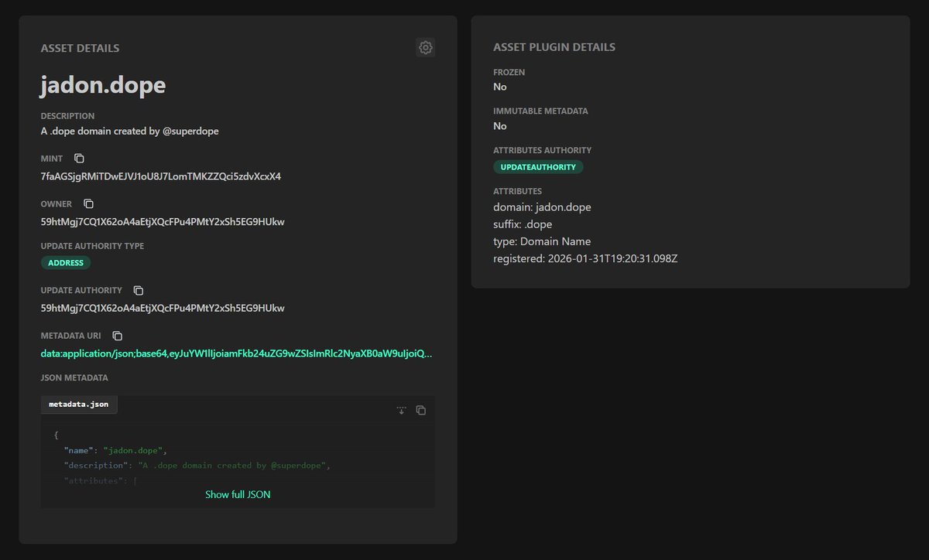
Task: Open asset settings via the gear icon
Action: [x=425, y=47]
